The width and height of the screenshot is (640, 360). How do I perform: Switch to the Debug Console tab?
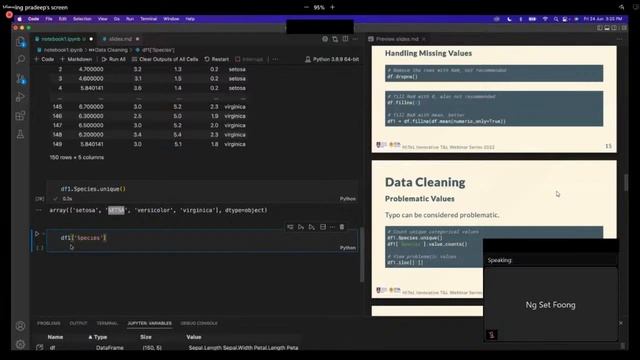[199, 323]
